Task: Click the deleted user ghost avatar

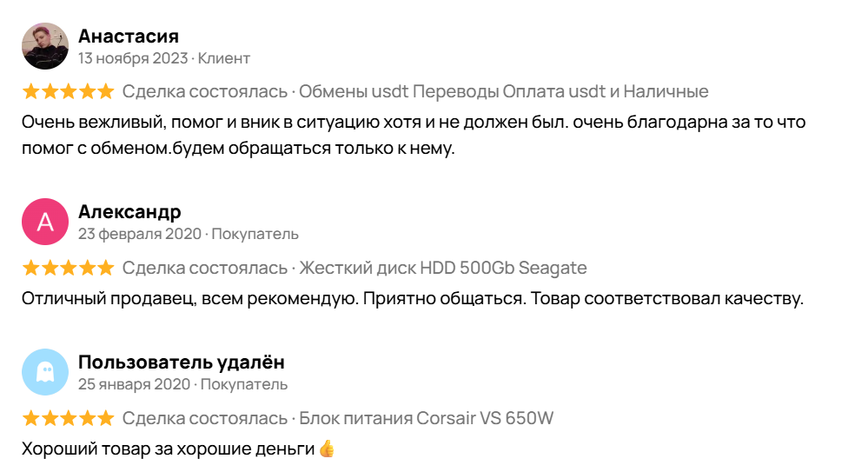Action: tap(45, 372)
